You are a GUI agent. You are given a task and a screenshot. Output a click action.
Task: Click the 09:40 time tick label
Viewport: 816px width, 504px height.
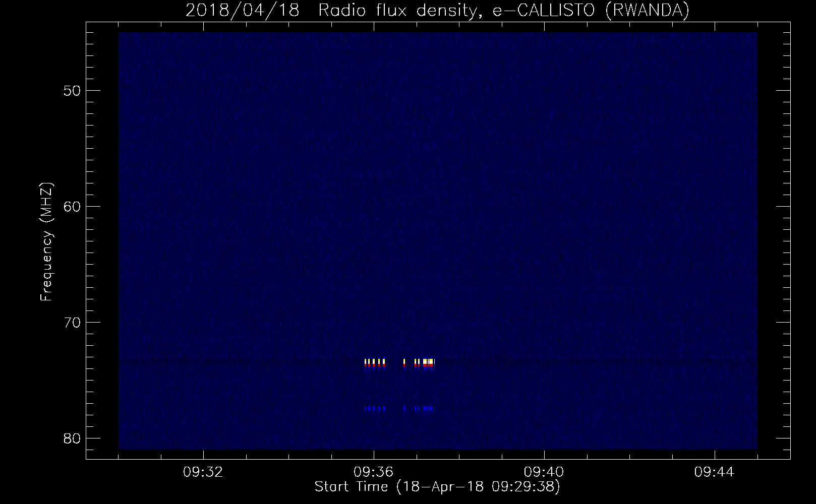(x=544, y=472)
